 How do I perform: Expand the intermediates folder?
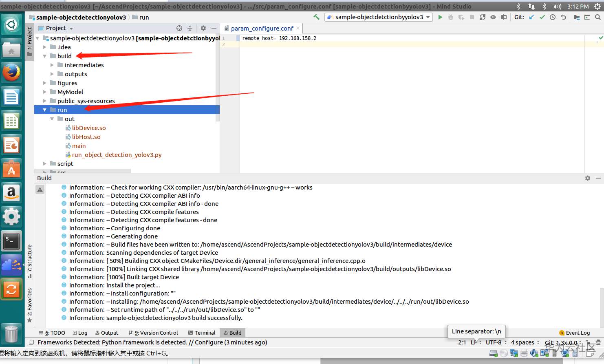pyautogui.click(x=52, y=65)
